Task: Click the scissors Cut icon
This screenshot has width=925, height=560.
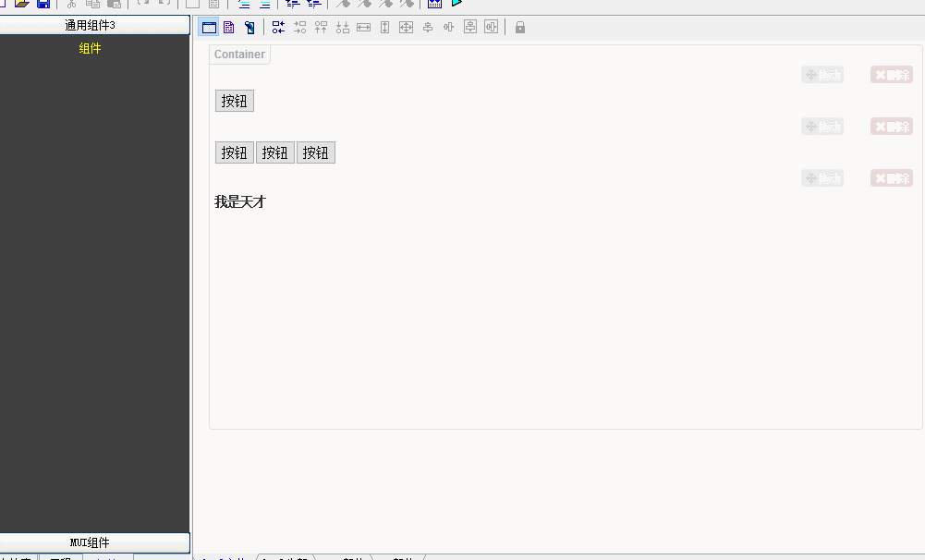Action: tap(71, 4)
